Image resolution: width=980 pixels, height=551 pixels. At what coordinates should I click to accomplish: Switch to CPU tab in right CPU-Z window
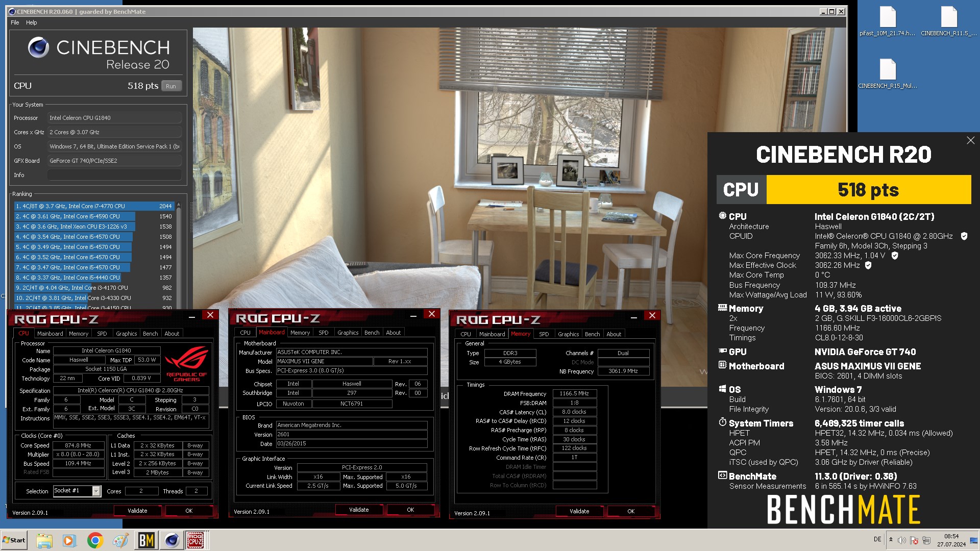(x=465, y=334)
